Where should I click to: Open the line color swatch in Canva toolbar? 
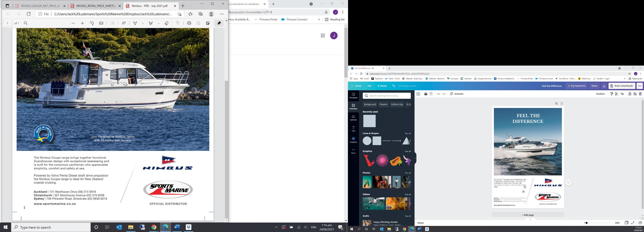(x=418, y=94)
